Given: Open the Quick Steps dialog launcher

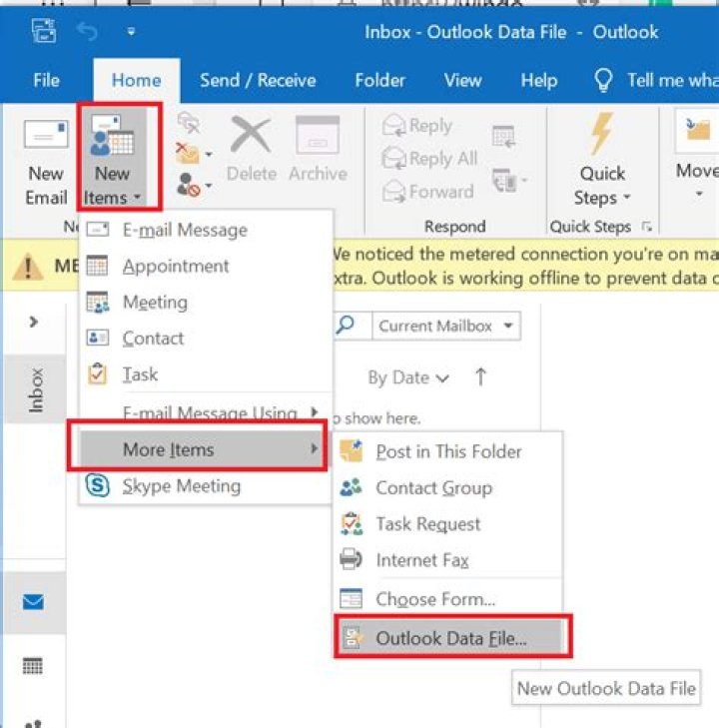Looking at the screenshot, I should coord(646,227).
